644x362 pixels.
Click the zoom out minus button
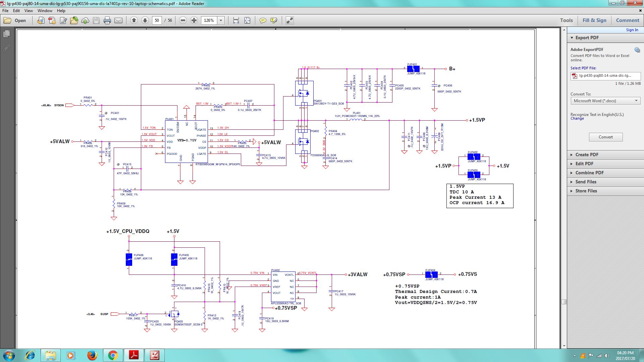pos(183,20)
